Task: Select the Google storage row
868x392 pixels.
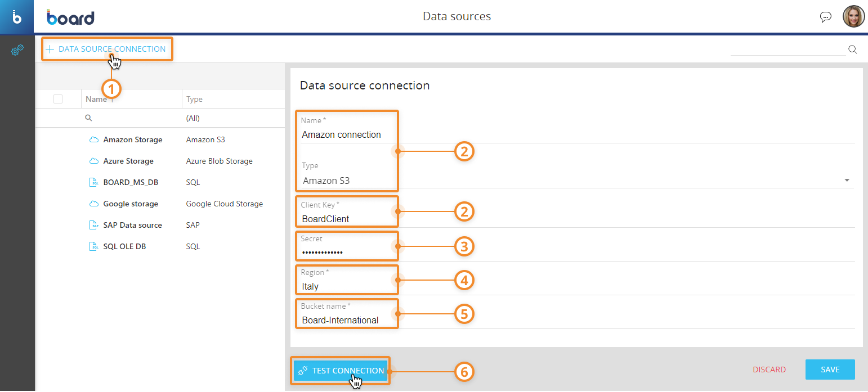Action: pos(160,204)
